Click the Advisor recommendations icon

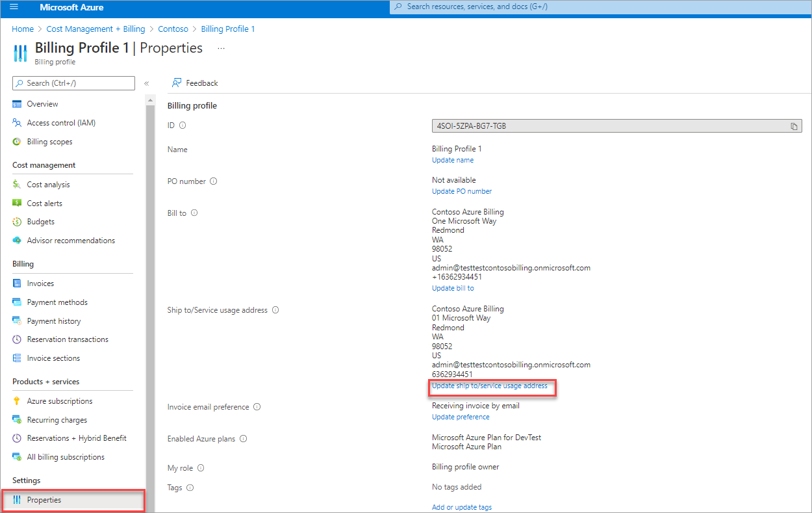[x=17, y=241]
